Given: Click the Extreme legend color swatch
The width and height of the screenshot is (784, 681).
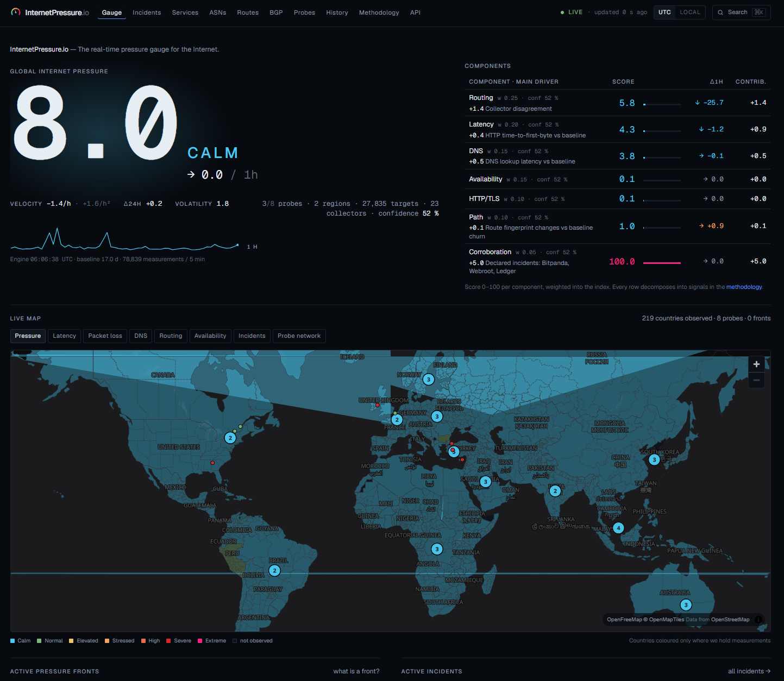Looking at the screenshot, I should pos(200,641).
